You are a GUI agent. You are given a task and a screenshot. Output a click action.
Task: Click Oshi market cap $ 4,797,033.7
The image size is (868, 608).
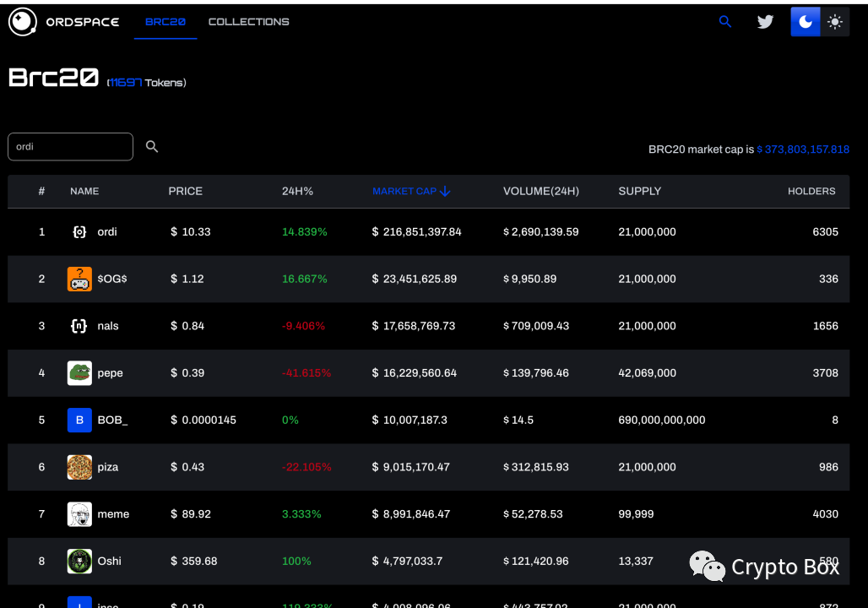click(407, 562)
